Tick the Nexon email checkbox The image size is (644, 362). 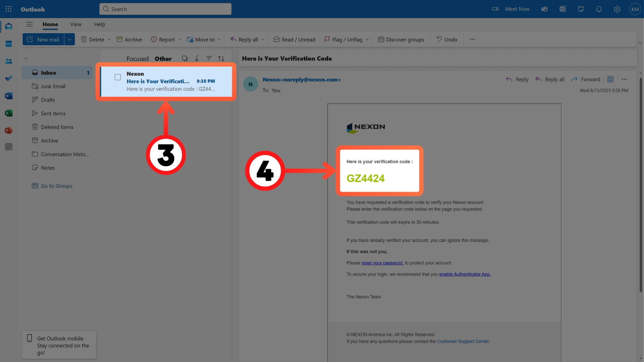118,77
